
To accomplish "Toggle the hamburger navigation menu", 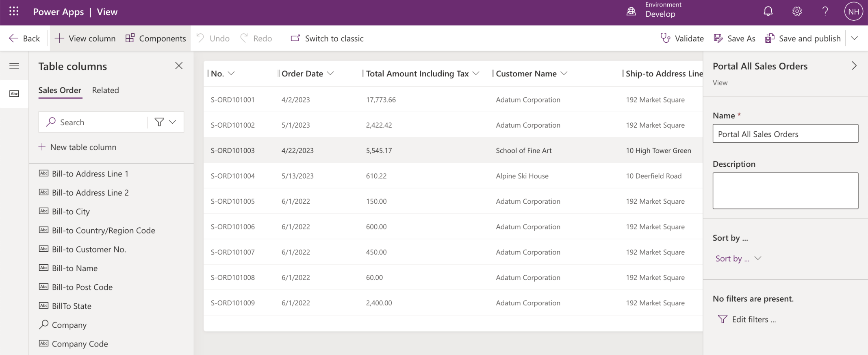I will click(x=14, y=66).
